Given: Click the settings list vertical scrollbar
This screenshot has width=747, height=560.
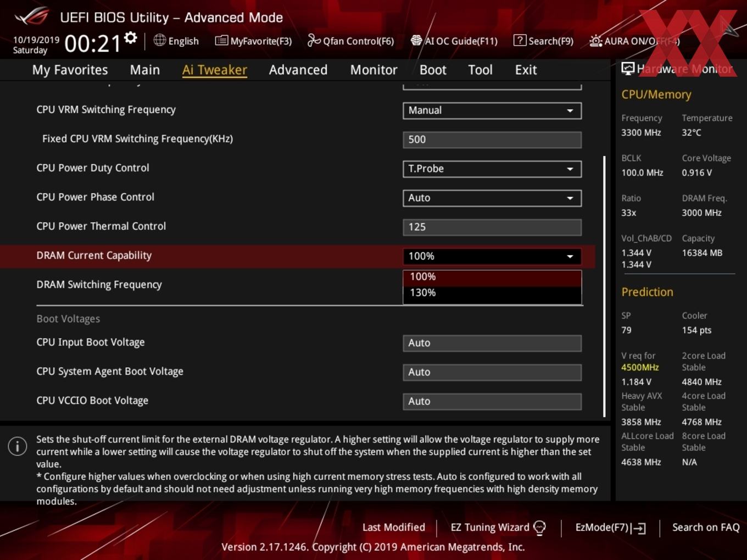Looking at the screenshot, I should click(x=604, y=285).
